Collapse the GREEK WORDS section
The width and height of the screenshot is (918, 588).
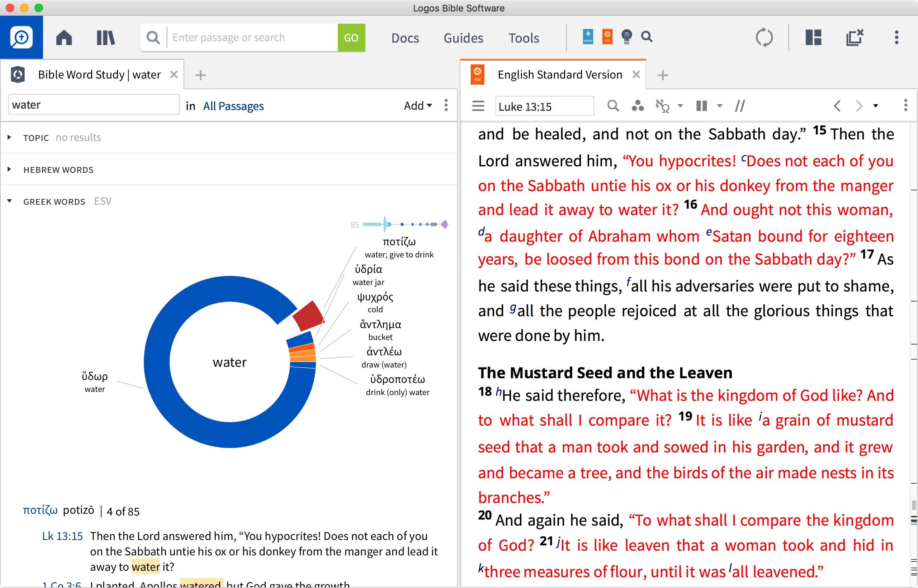point(9,201)
